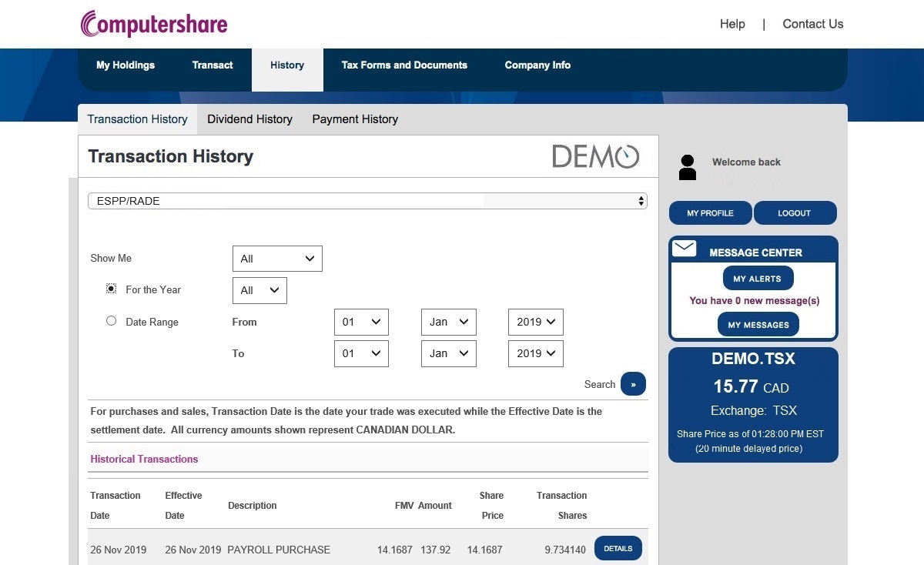Screen dimensions: 924x565
Task: Click the Logout button
Action: (x=794, y=213)
